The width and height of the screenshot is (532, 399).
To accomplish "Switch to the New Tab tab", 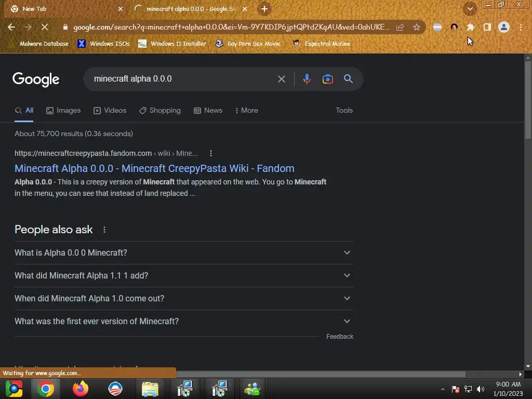I will click(x=64, y=9).
